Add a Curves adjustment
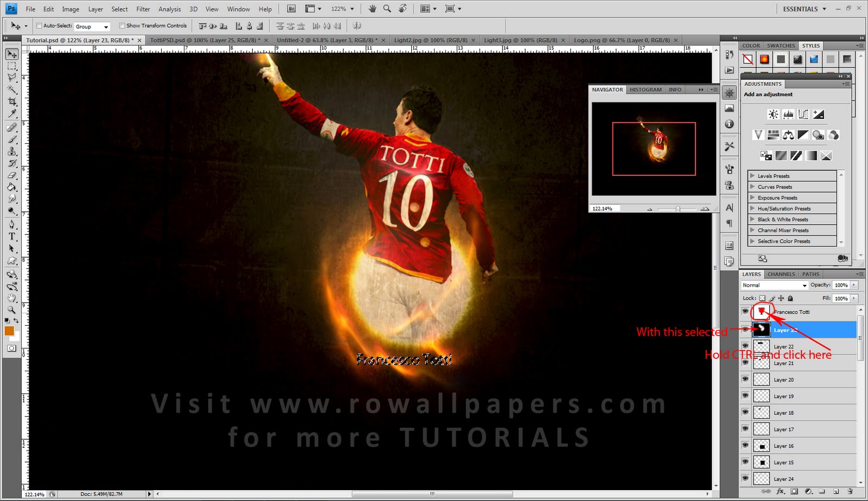This screenshot has width=868, height=501. click(803, 114)
